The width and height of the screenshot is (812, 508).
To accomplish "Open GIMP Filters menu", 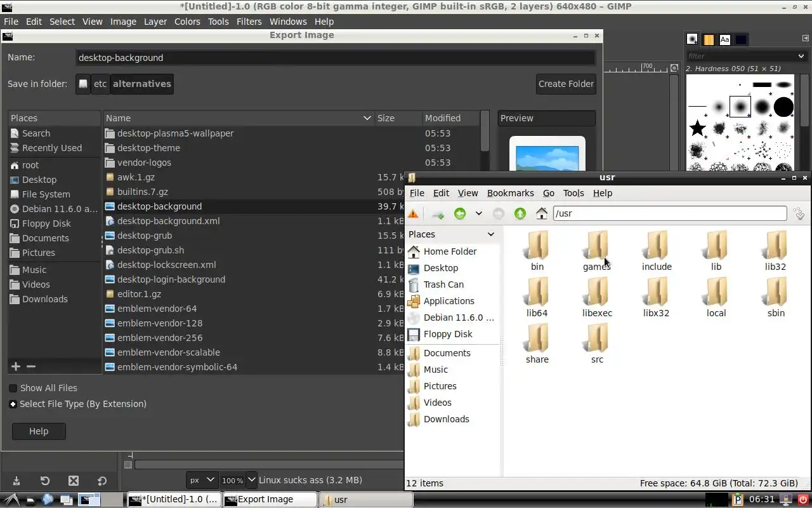I will pyautogui.click(x=249, y=21).
